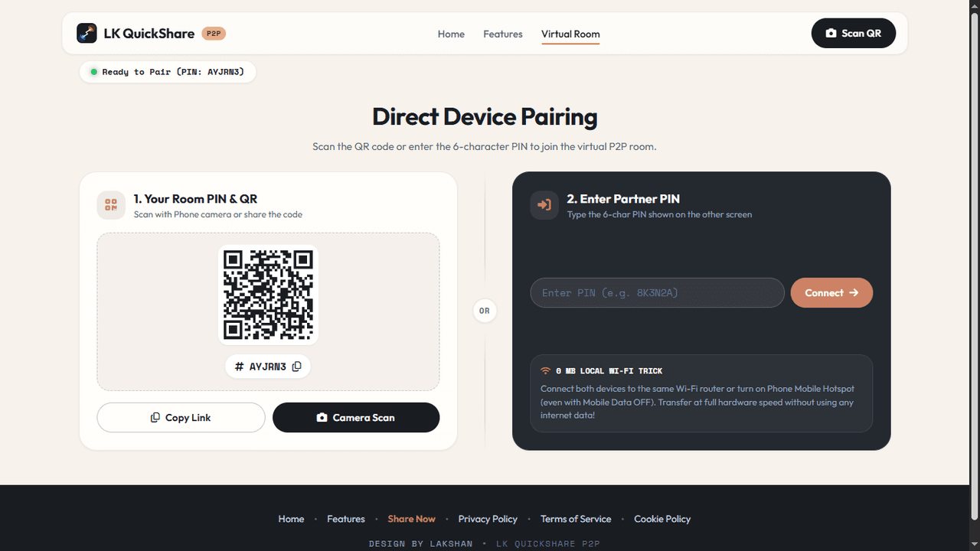Click the green status dot in Ready to Pair

tap(93, 72)
